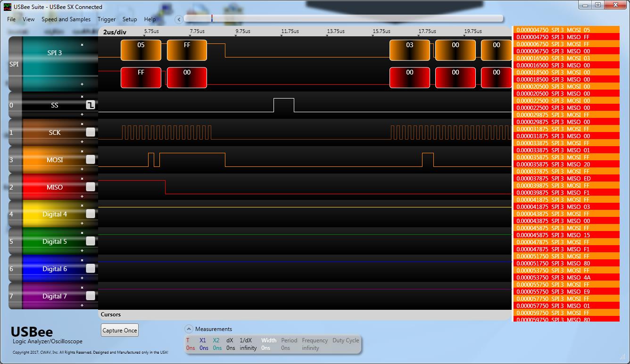Open the Setup menu
630x364 pixels.
[x=130, y=19]
